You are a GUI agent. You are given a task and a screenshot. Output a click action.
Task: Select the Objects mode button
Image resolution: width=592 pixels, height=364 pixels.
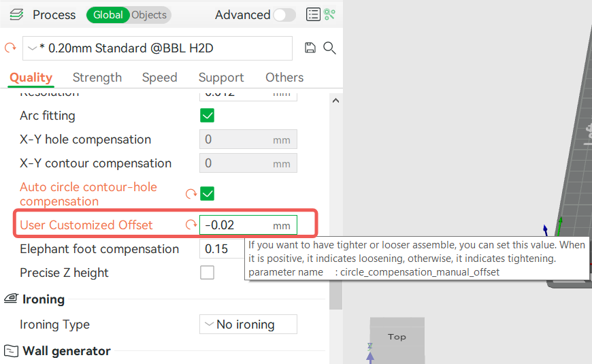click(x=149, y=15)
